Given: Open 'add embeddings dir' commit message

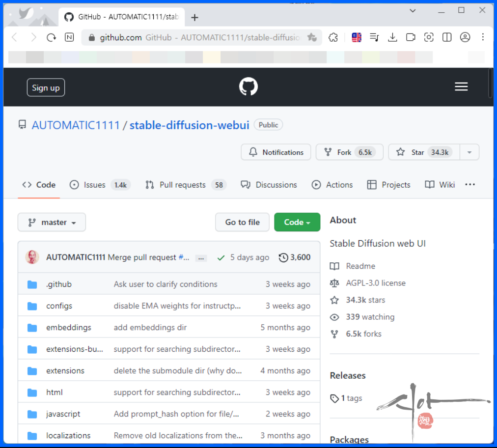Looking at the screenshot, I should point(150,328).
